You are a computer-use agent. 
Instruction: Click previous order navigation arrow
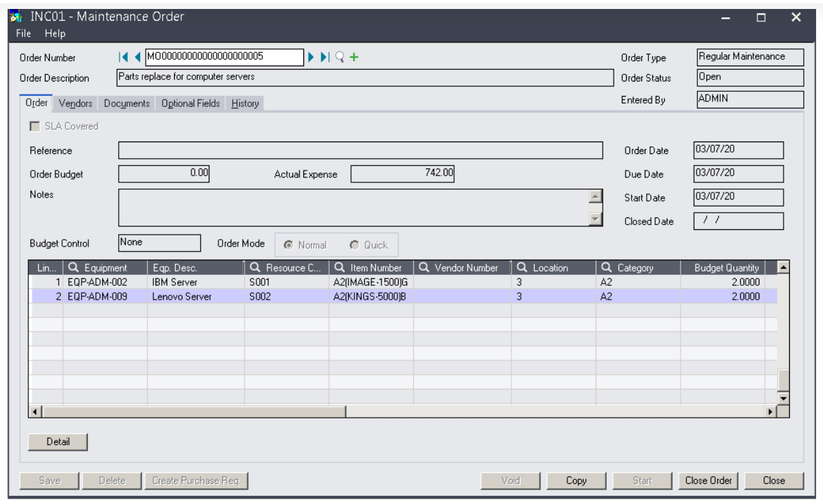(137, 57)
